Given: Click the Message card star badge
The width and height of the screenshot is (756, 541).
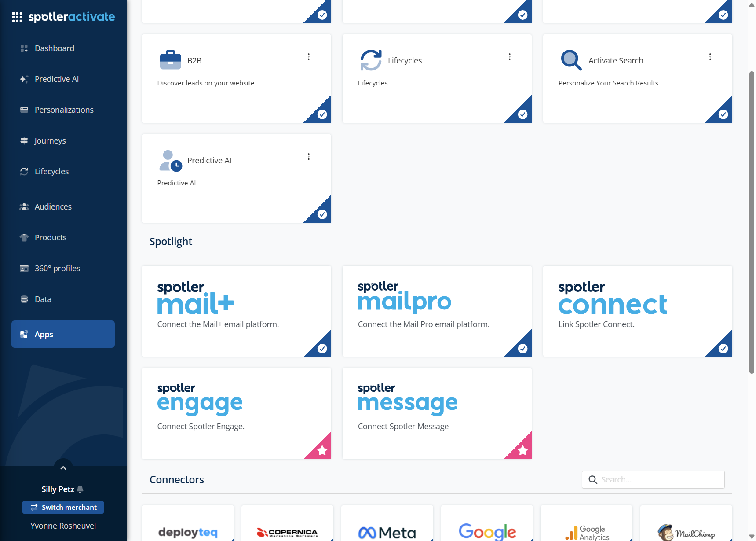Looking at the screenshot, I should pos(522,450).
